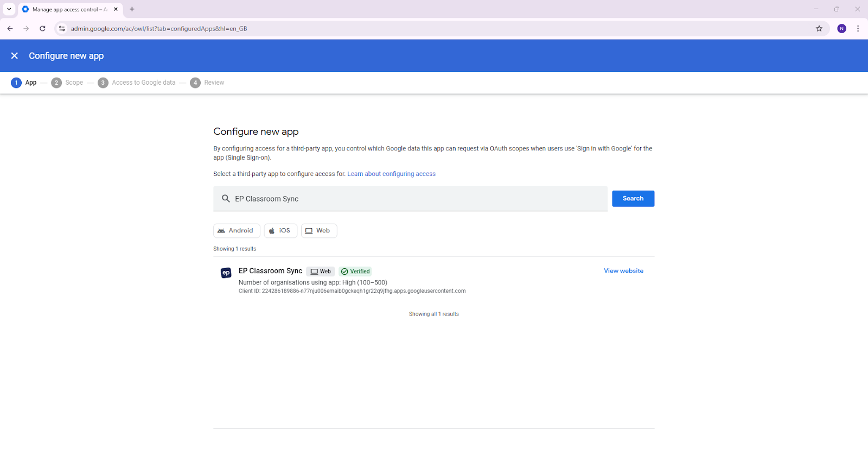Click the magnifier icon in search field

pos(226,199)
